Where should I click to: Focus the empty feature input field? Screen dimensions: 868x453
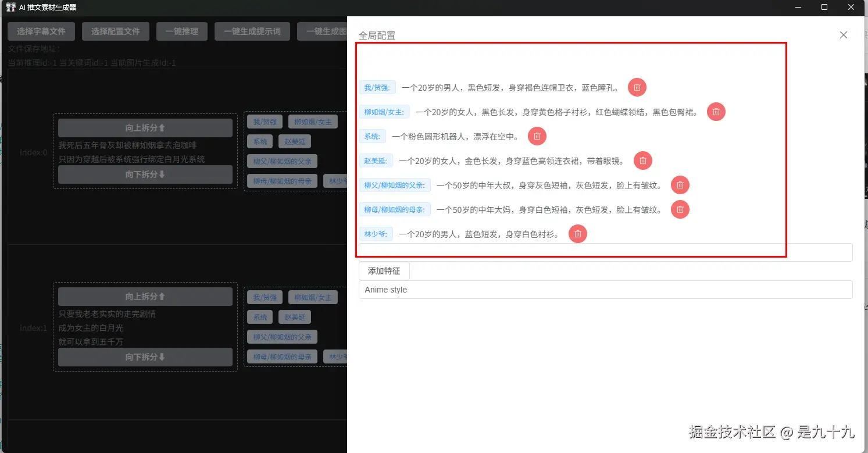(x=605, y=252)
